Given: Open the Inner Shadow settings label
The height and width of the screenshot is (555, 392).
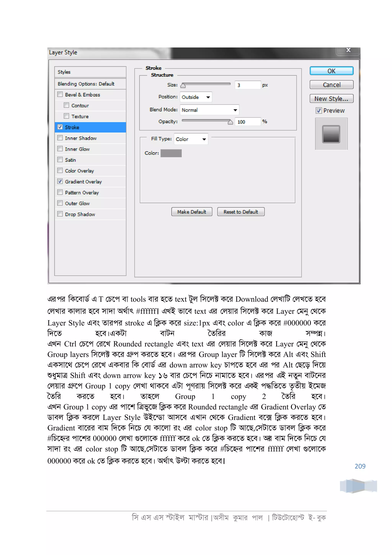Looking at the screenshot, I should pos(81,138).
